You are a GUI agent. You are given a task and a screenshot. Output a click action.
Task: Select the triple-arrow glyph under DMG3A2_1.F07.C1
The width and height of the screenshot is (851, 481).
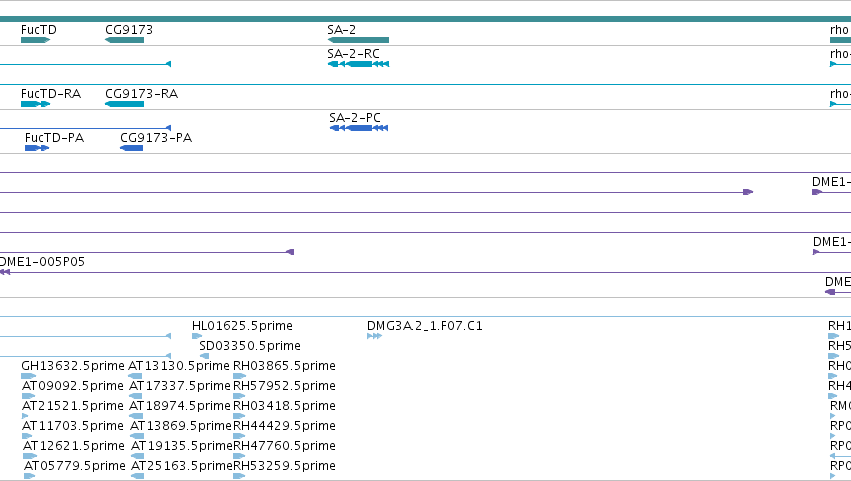[374, 336]
